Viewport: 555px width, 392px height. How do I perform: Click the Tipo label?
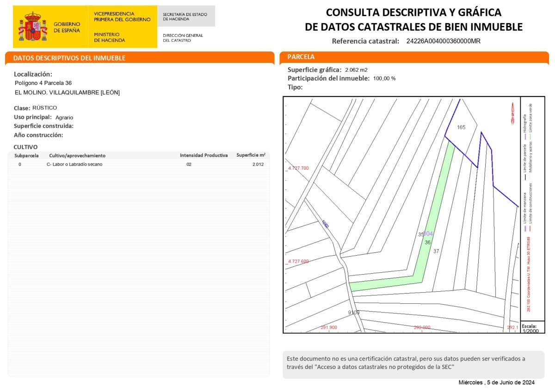click(295, 87)
